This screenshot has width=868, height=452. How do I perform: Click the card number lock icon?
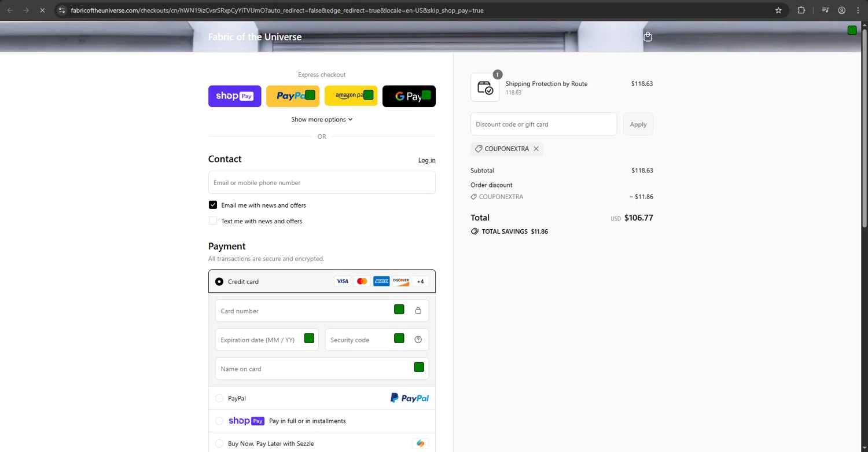(x=418, y=311)
